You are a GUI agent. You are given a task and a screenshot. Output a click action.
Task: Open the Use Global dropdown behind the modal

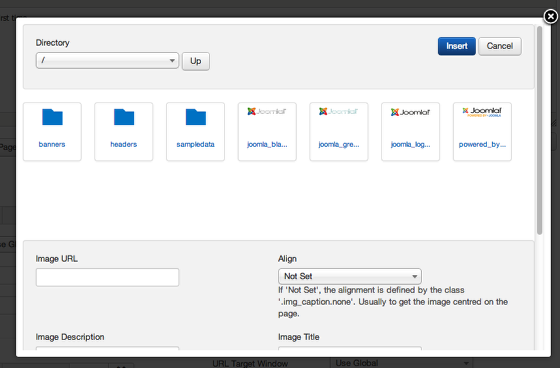point(401,363)
